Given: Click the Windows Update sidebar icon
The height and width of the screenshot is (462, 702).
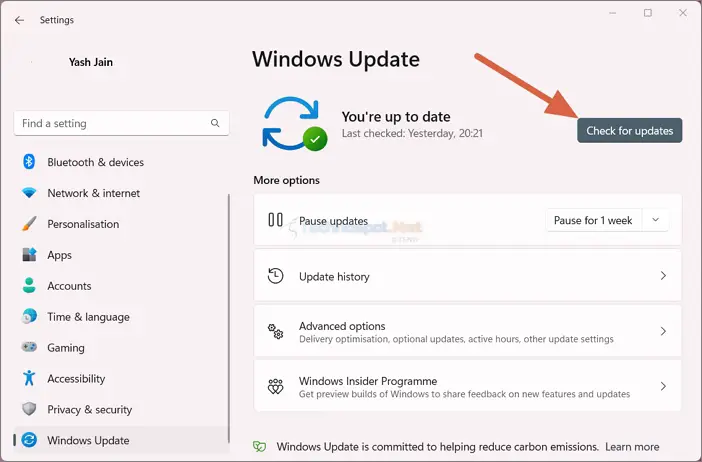Looking at the screenshot, I should pos(29,440).
